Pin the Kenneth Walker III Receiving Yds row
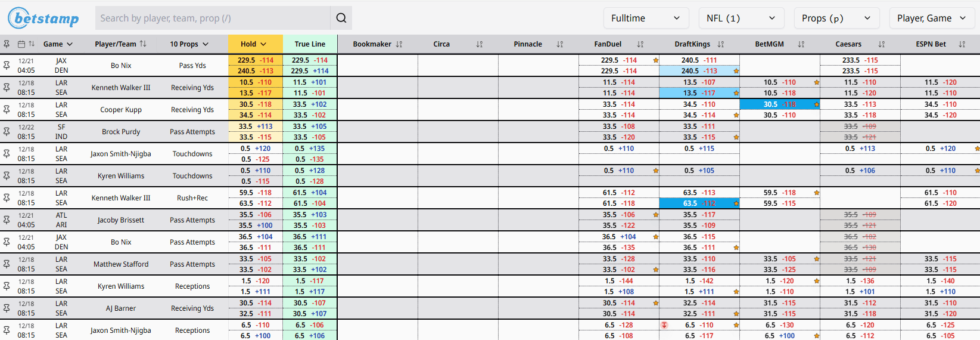Viewport: 980px width, 340px height. tap(7, 88)
